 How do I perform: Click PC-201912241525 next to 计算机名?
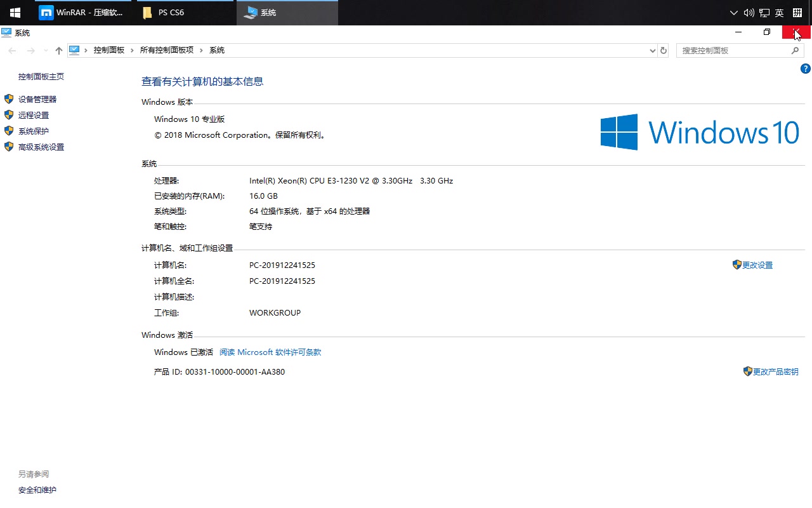pyautogui.click(x=282, y=265)
